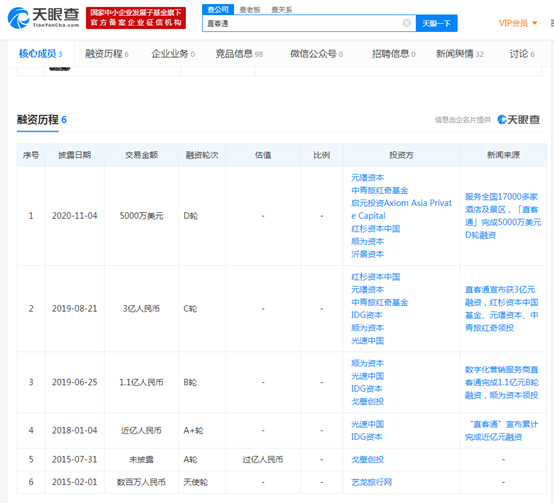Open 中青旅红奇基金 link in D轮 row
554x503 pixels.
[379, 190]
